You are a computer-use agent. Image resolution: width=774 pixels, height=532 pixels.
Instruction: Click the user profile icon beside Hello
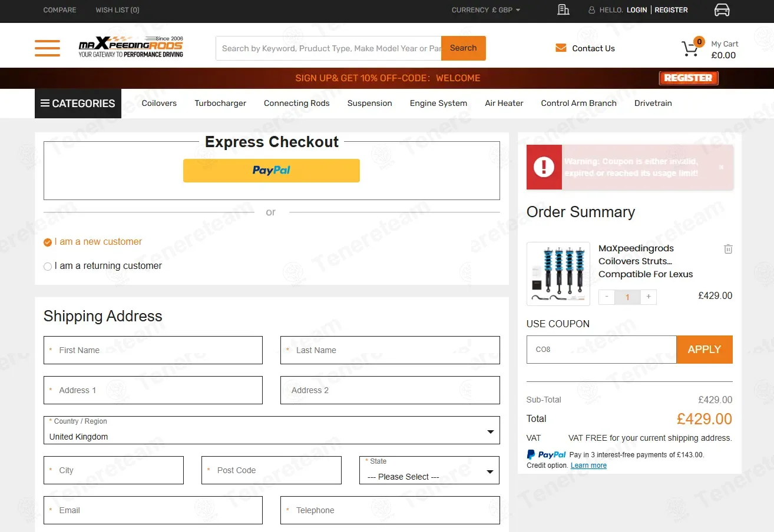591,10
